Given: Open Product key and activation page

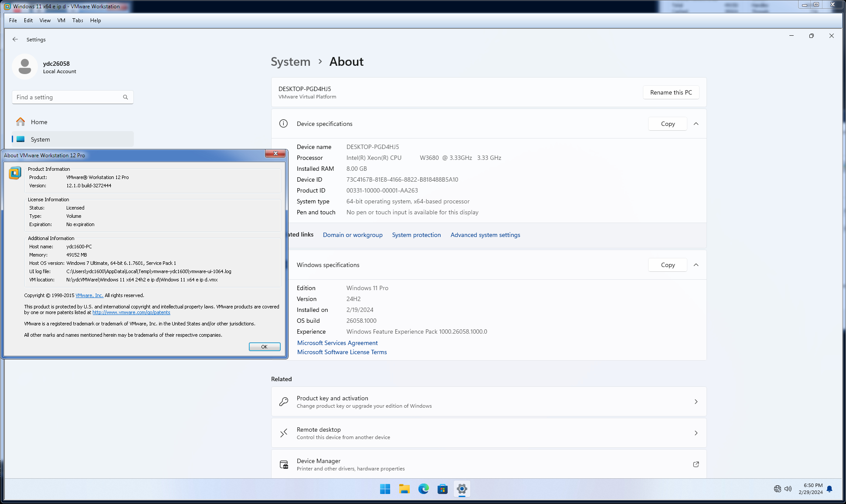Looking at the screenshot, I should coord(488,402).
